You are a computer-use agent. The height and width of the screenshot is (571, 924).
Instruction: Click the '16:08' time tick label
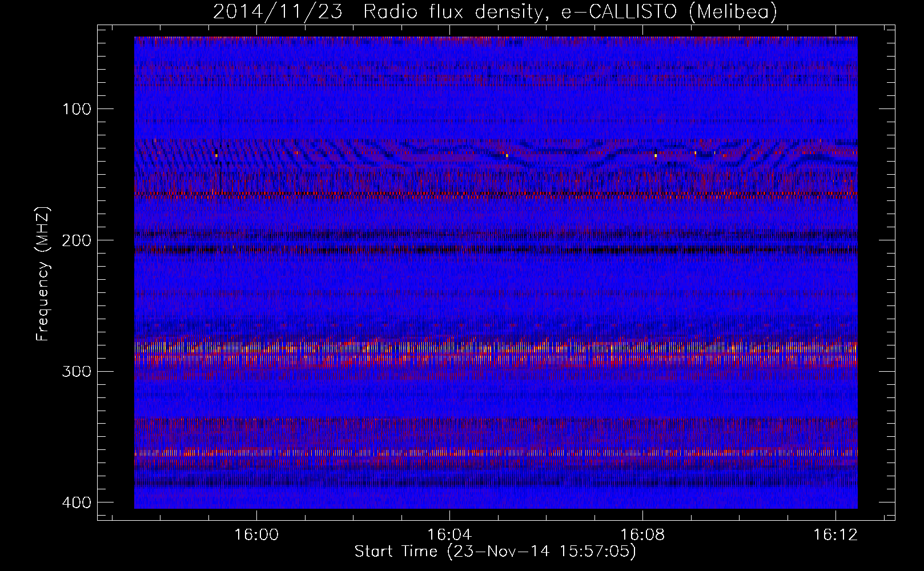[x=642, y=535]
